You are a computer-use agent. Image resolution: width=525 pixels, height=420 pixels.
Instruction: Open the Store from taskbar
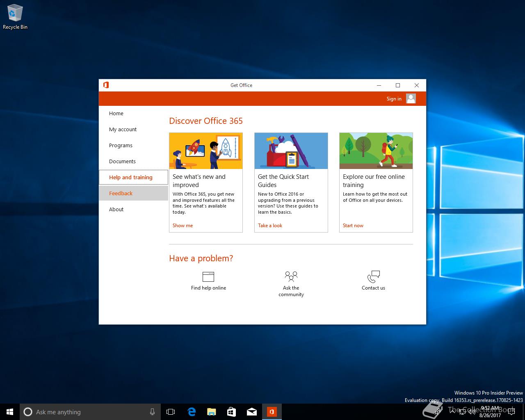click(231, 412)
